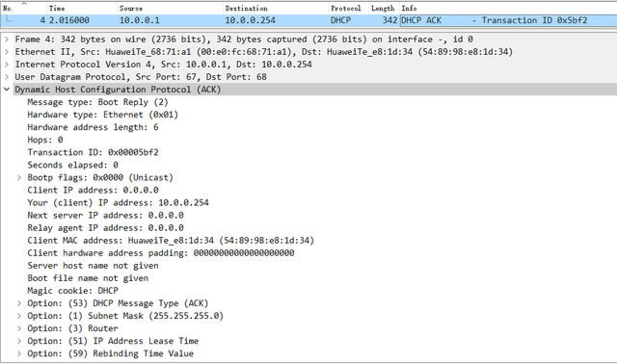Image resolution: width=617 pixels, height=364 pixels.
Task: Sort by the Destination column header
Action: click(276, 8)
